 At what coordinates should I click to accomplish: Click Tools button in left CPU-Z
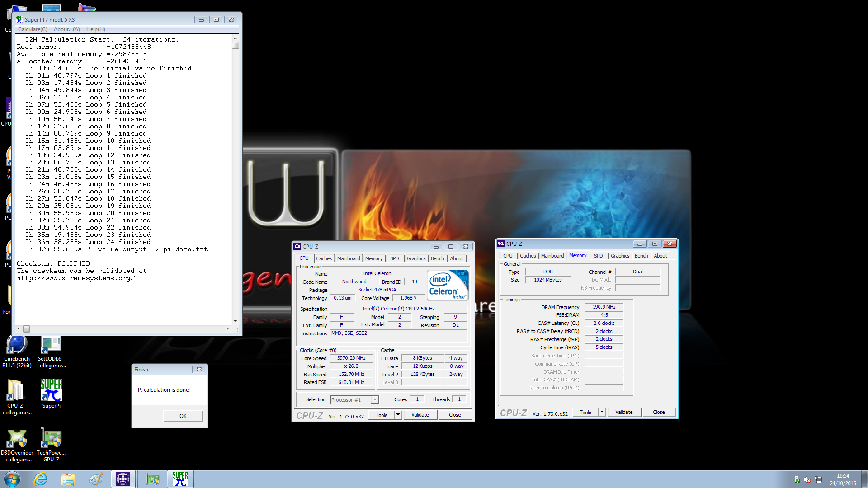coord(382,415)
